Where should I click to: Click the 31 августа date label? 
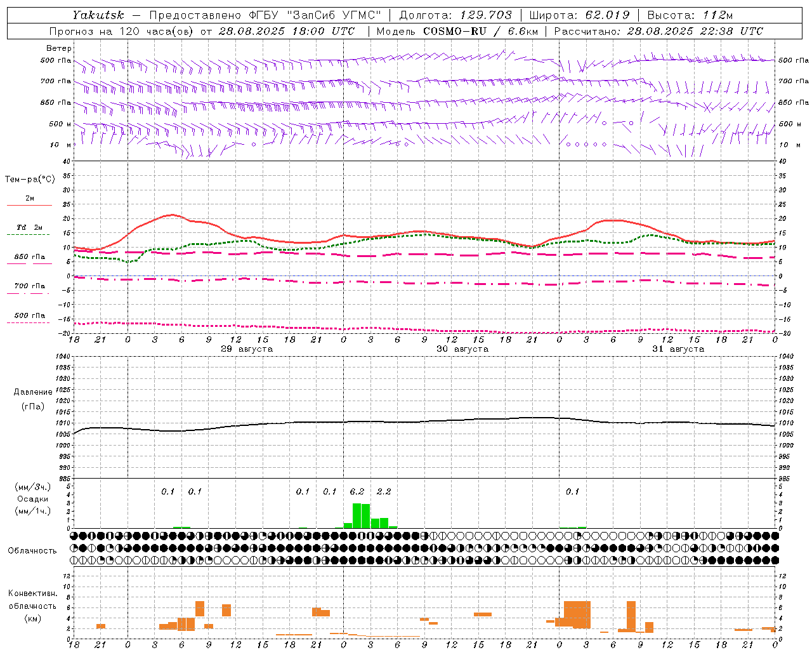(678, 349)
